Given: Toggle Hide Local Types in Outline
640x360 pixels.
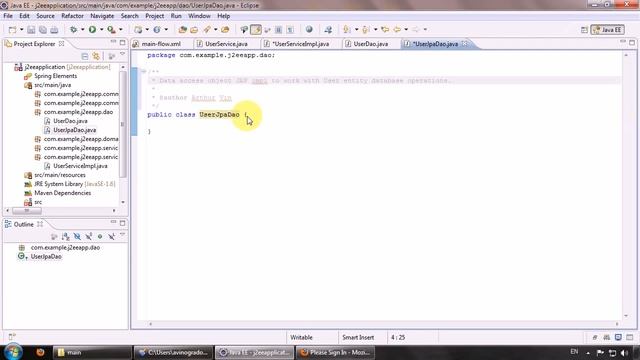Looking at the screenshot, I should (x=111, y=236).
